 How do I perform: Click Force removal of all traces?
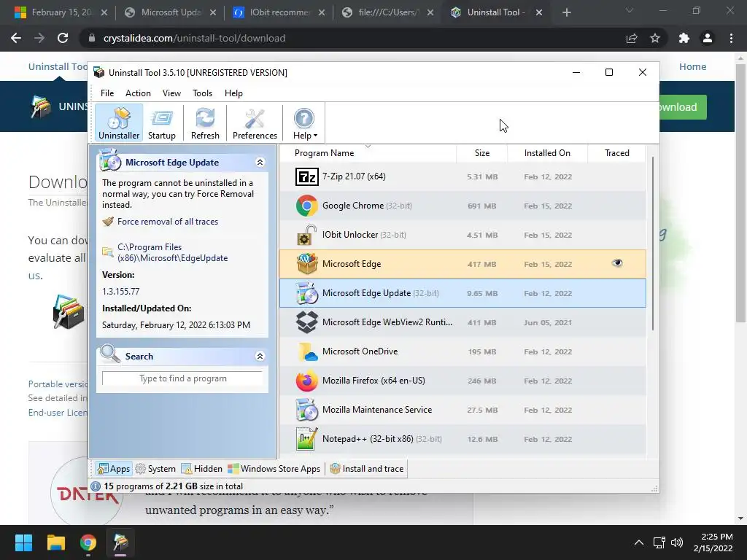click(x=168, y=222)
